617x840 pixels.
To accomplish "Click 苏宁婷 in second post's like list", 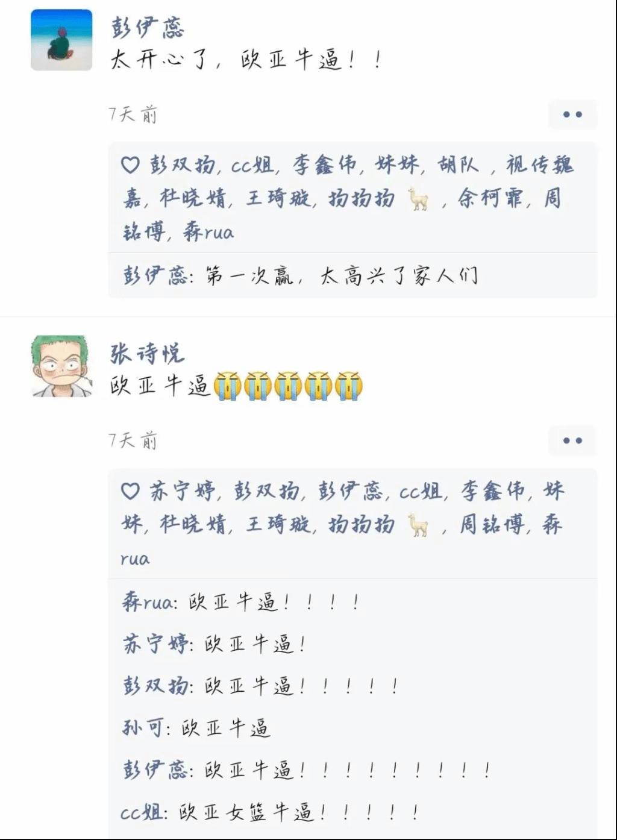I will click(x=182, y=491).
